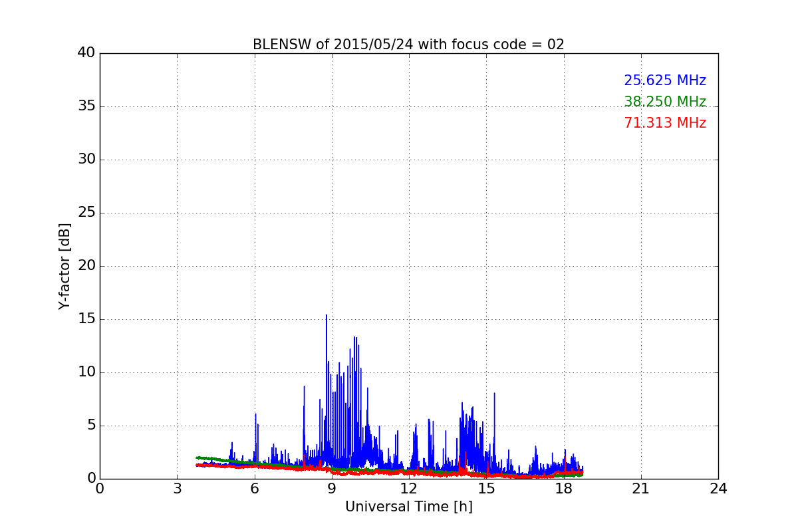798x532 pixels.
Task: Click x-axis tick label 12
Action: click(409, 489)
